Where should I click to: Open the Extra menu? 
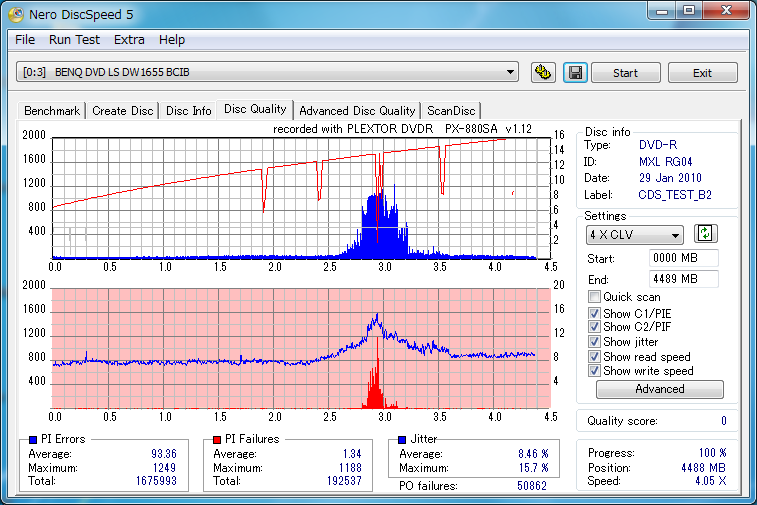pos(129,39)
